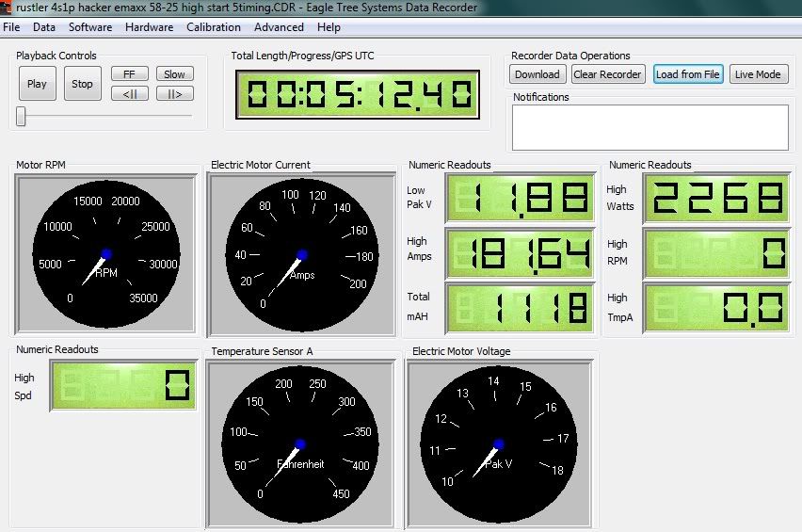Open the Advanced menu

[279, 27]
